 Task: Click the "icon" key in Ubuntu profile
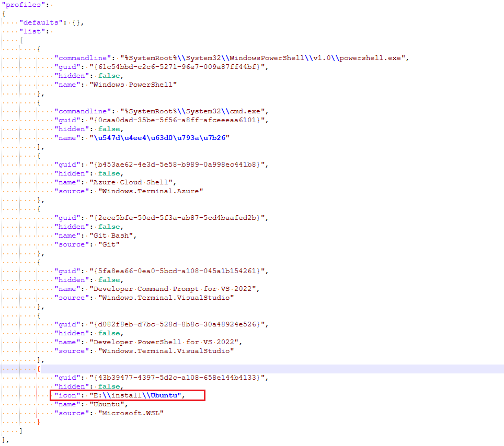[x=67, y=395]
